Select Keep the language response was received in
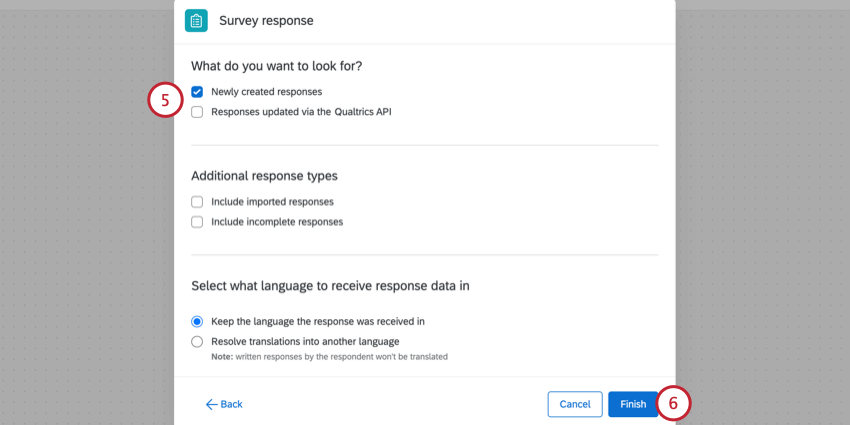The image size is (850, 425). [x=197, y=321]
